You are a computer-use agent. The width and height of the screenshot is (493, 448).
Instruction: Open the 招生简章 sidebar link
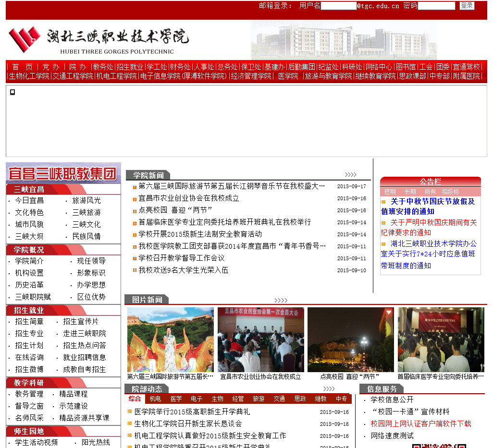(x=29, y=321)
